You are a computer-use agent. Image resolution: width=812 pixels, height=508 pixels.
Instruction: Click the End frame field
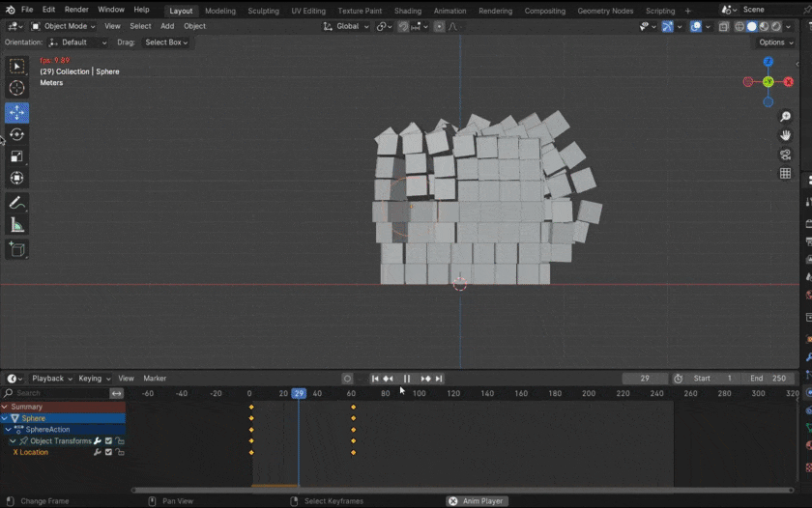coord(768,379)
